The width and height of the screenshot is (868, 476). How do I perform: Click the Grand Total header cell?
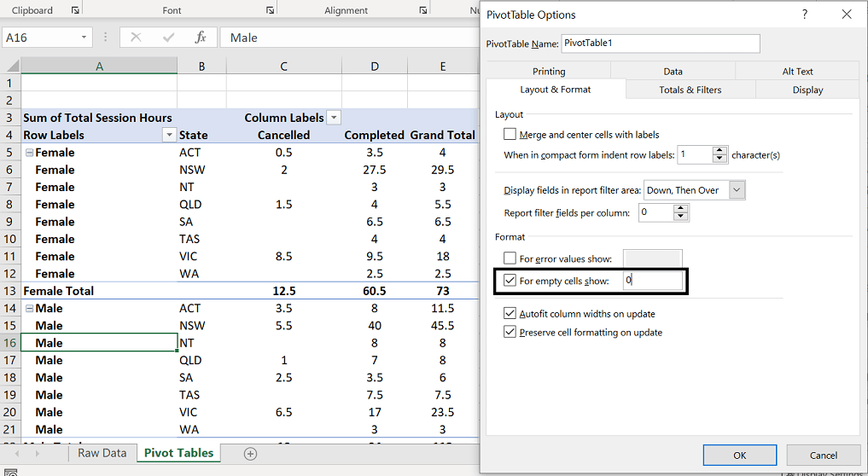coord(443,135)
